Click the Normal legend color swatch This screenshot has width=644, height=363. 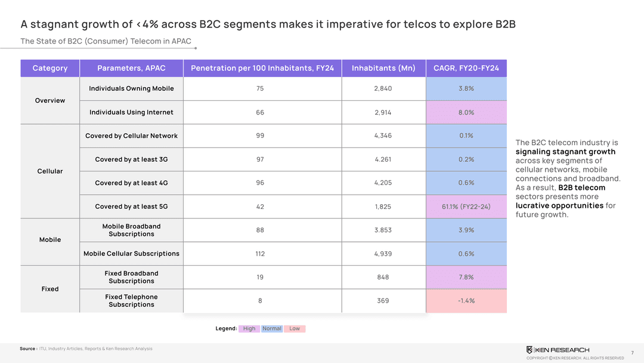272,329
